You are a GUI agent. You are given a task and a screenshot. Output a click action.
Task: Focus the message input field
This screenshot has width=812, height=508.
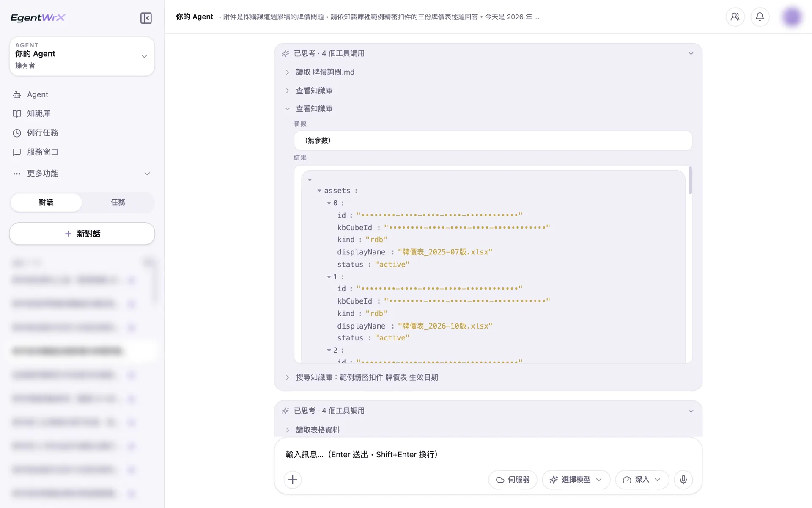(488, 454)
